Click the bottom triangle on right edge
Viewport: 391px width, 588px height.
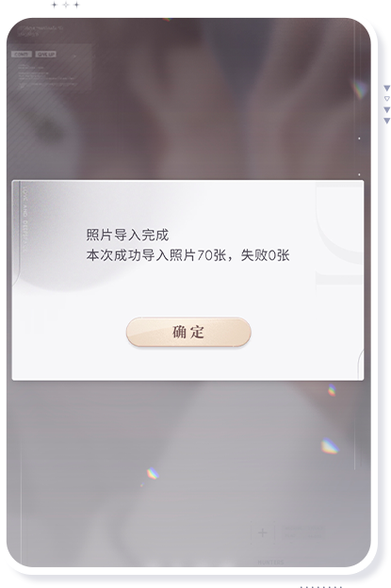coord(387,121)
